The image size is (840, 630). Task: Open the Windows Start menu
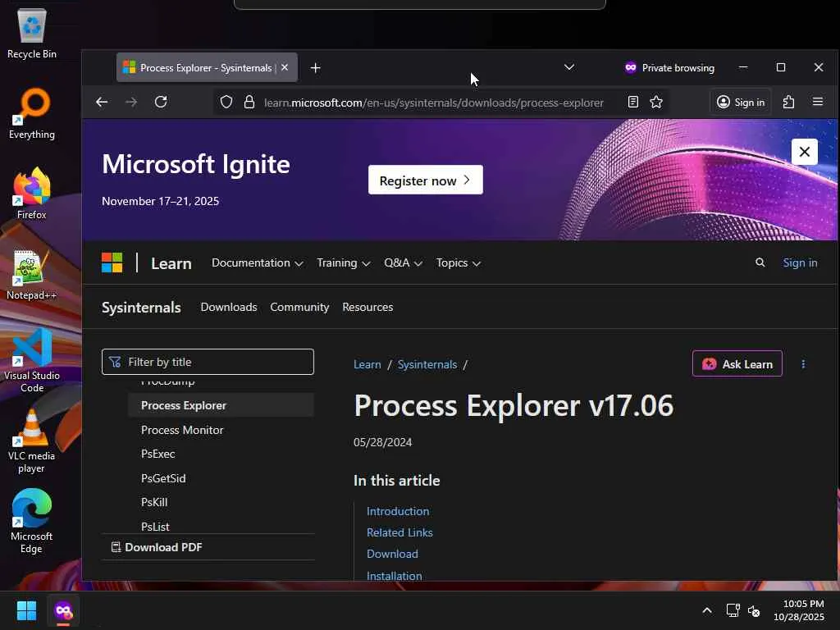(x=27, y=610)
